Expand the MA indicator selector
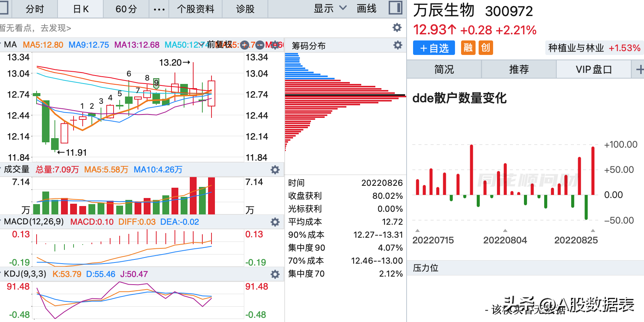644x322 pixels. tap(1, 45)
